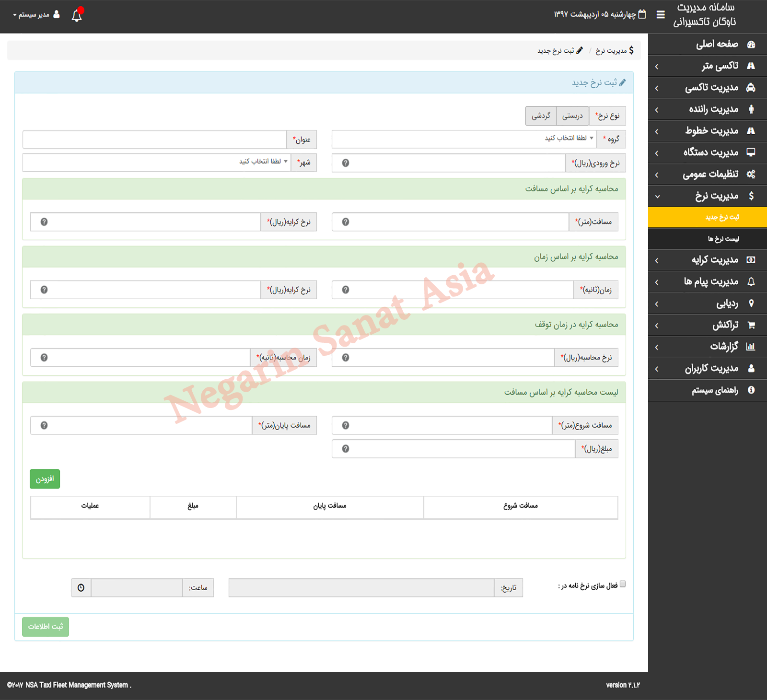Click the green افزودن button
This screenshot has width=767, height=700.
[x=45, y=479]
